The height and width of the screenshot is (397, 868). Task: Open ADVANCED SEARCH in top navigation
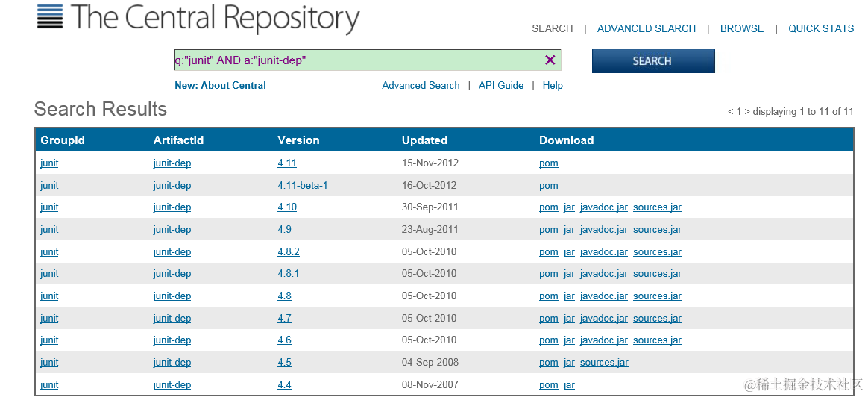(x=646, y=28)
